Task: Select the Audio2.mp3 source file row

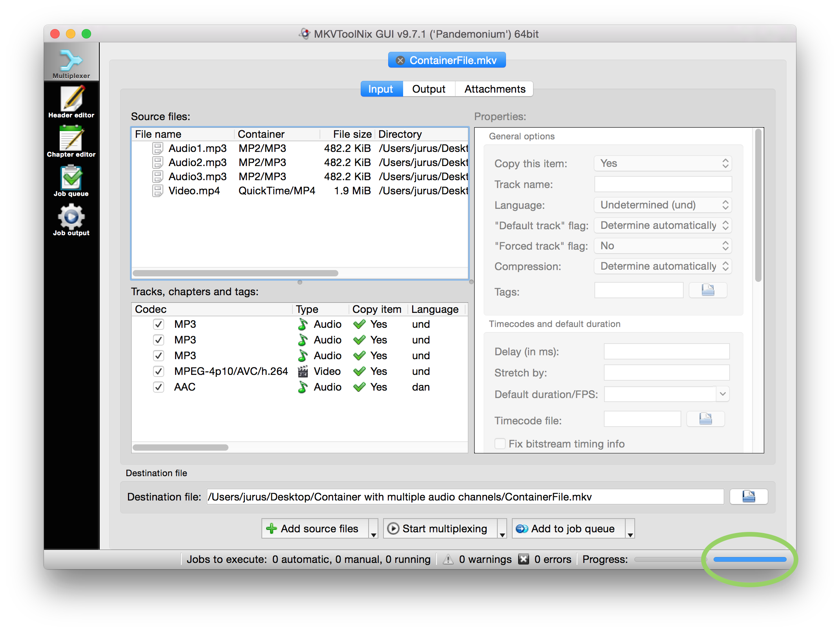Action: tap(300, 163)
